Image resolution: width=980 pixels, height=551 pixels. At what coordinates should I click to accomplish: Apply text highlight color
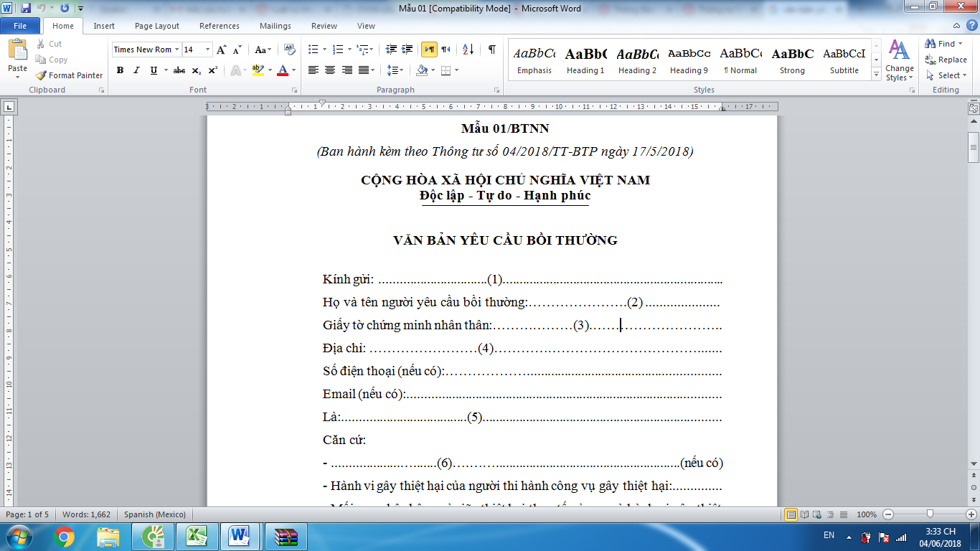[258, 70]
